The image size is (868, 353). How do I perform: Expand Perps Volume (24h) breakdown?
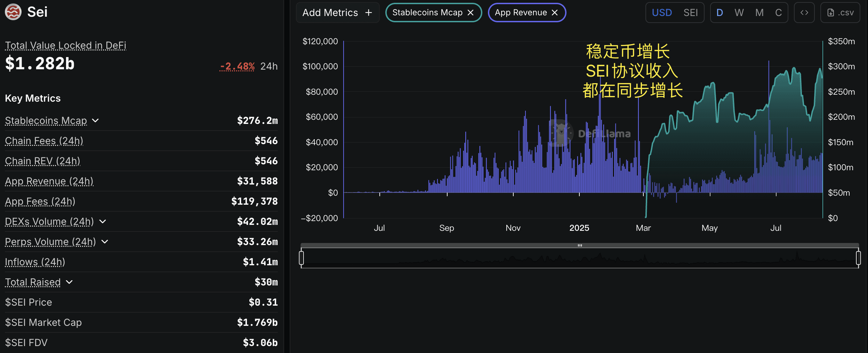105,242
